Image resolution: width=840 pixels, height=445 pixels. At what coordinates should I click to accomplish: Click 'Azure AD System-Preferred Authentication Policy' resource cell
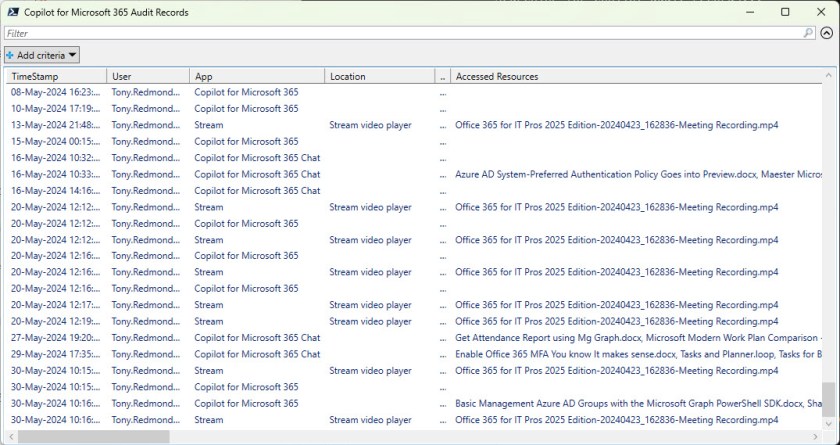pyautogui.click(x=638, y=174)
